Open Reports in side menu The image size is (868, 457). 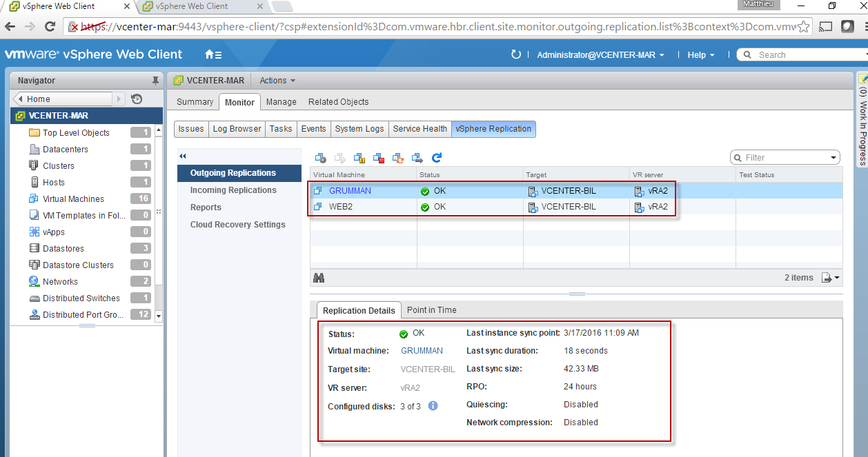coord(206,207)
